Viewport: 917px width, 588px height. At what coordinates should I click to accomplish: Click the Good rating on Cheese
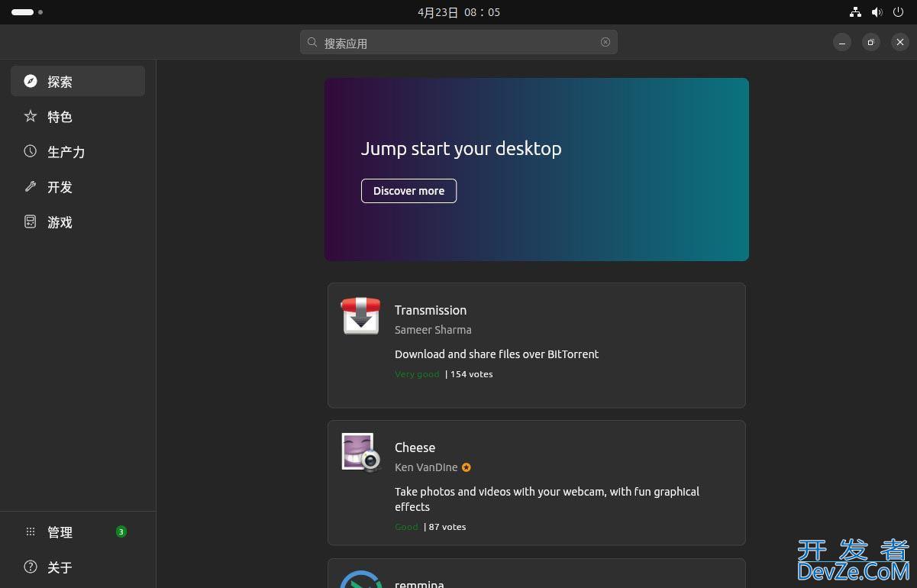(x=406, y=527)
